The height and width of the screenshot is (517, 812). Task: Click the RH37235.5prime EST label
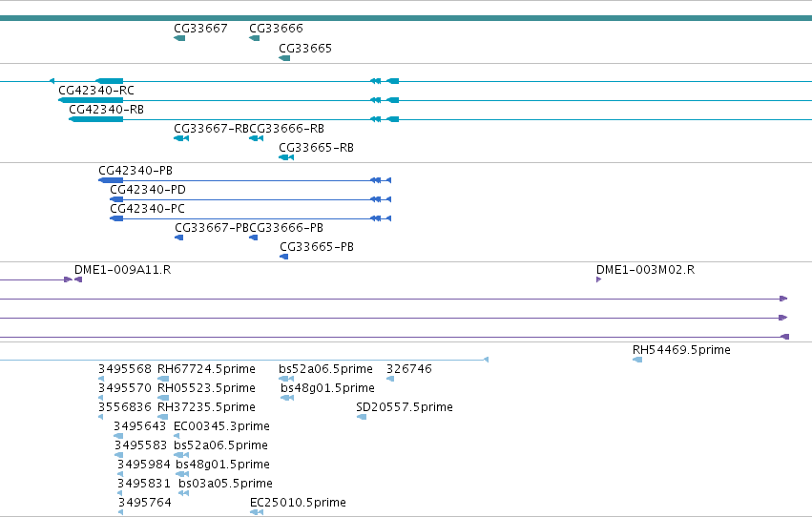click(x=206, y=408)
